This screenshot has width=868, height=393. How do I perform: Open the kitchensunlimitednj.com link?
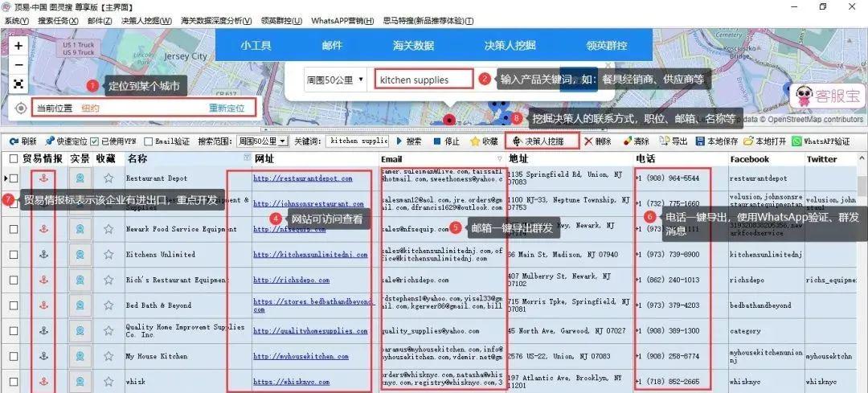click(310, 255)
